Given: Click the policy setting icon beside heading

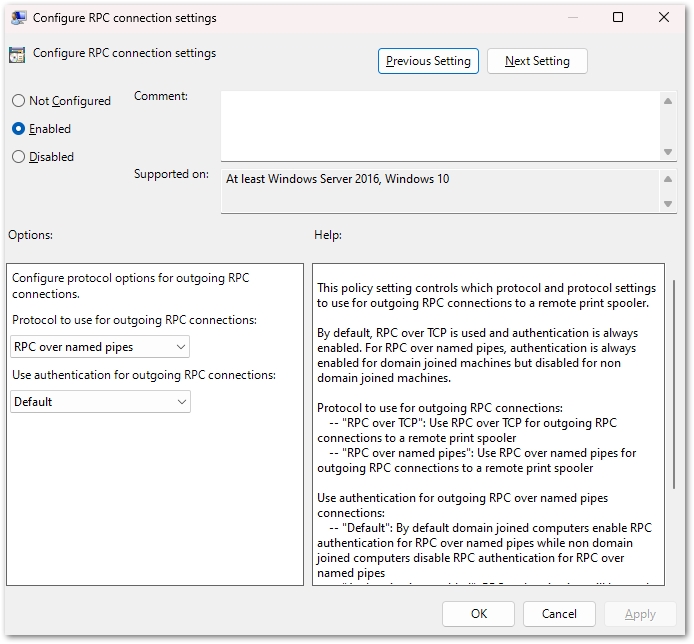Looking at the screenshot, I should tap(17, 55).
